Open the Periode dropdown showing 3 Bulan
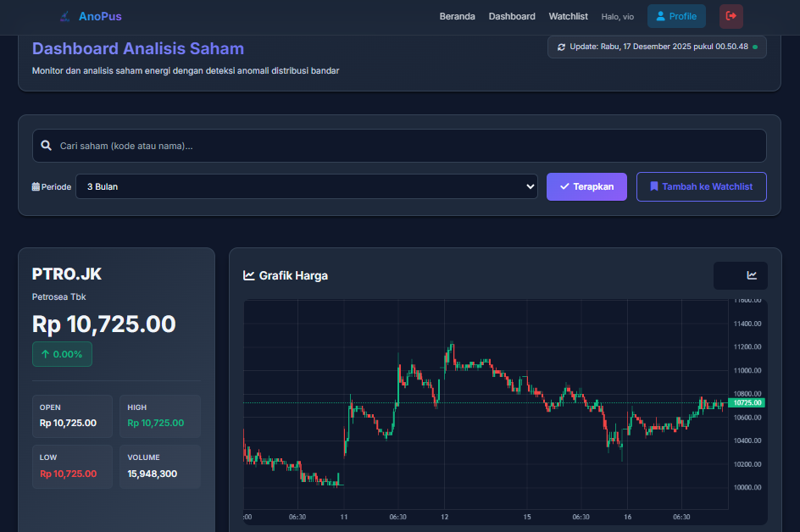 306,186
